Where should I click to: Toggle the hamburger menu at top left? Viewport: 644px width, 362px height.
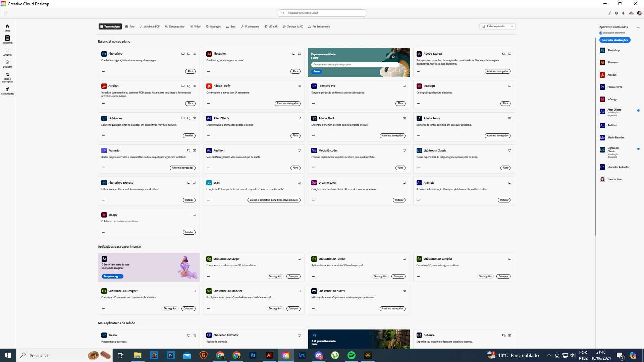point(5,13)
